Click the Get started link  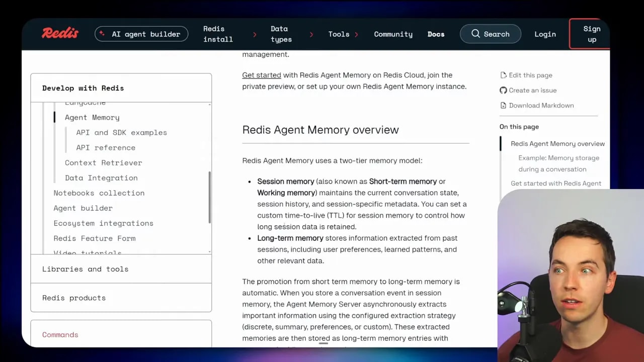[x=262, y=75]
